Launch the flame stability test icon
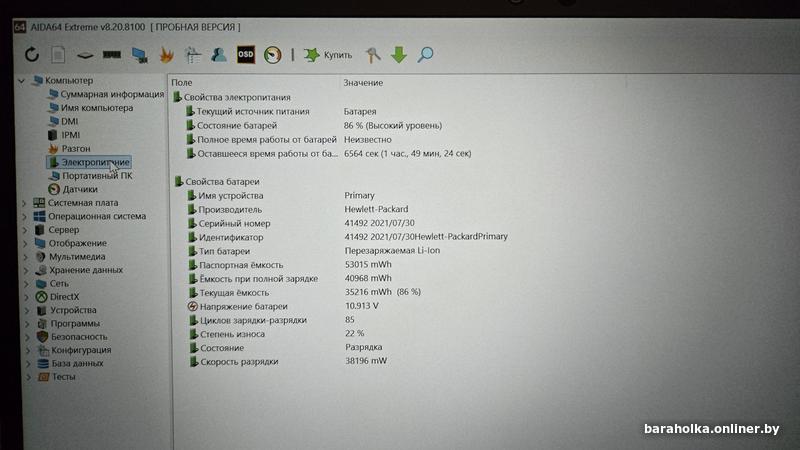Viewport: 800px width, 450px height. [166, 55]
